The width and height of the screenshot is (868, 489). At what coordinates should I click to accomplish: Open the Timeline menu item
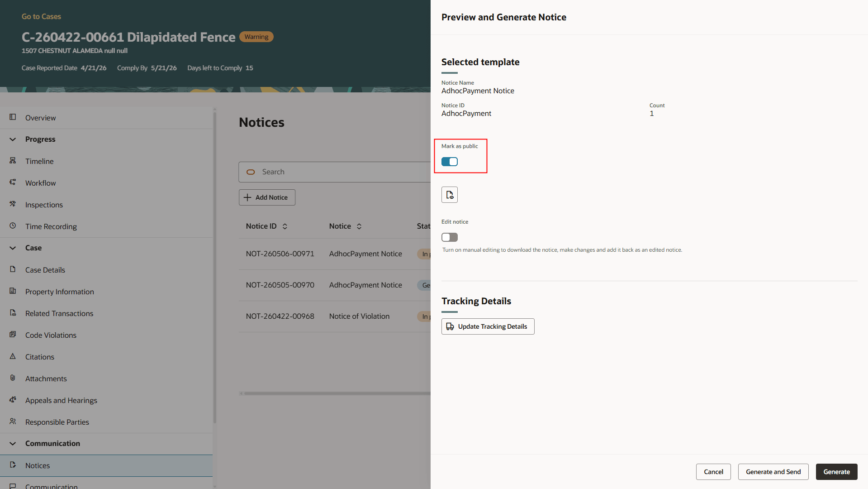[x=106, y=161]
